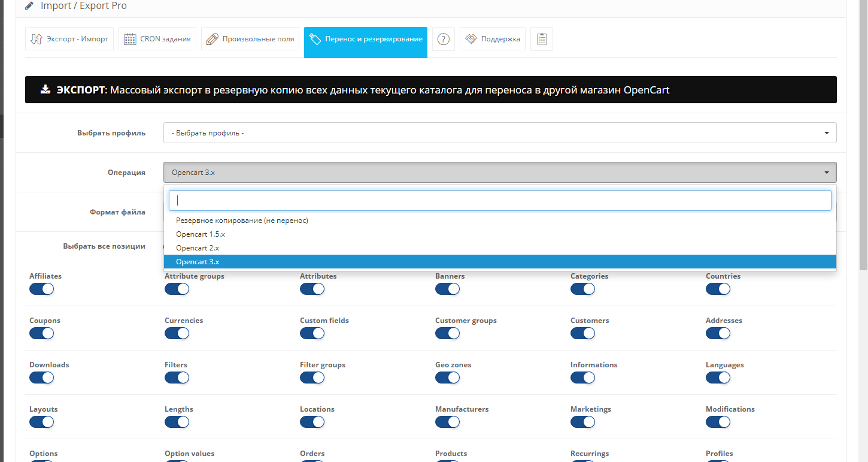Screen dimensions: 868x462
Task: Switch to CRON задания tab
Action: click(x=157, y=39)
